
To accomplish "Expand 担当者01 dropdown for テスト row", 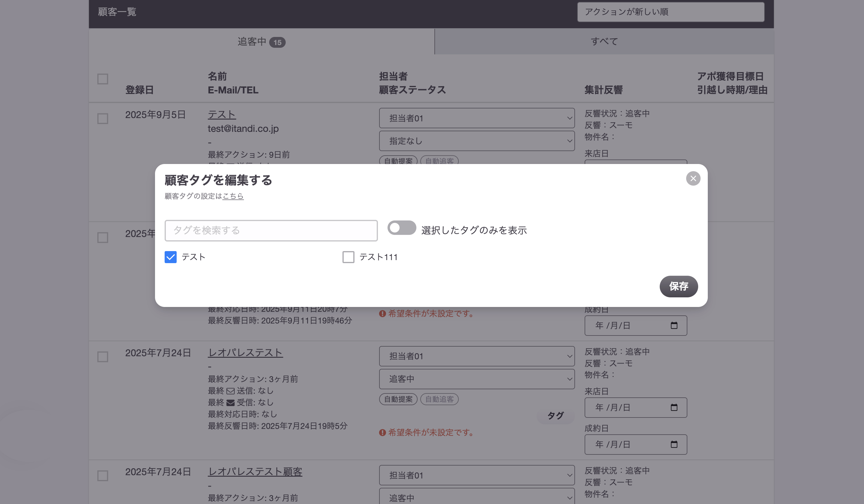I will click(476, 118).
